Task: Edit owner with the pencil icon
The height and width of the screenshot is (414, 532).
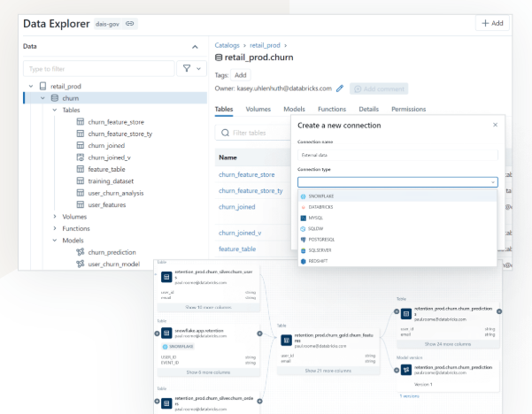Action: click(x=340, y=88)
